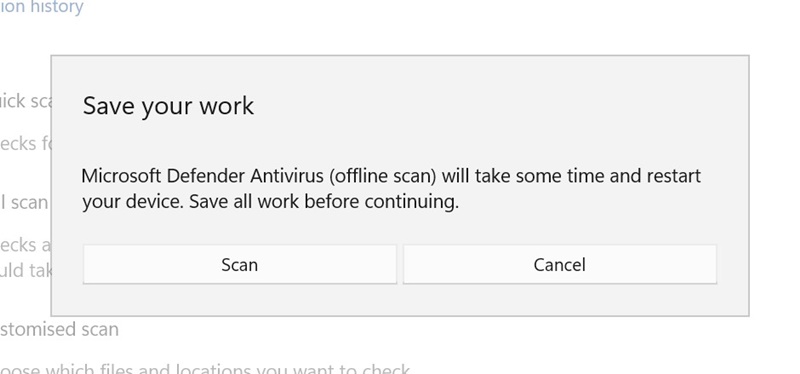Choose the partially hidden Full scan option

pos(24,203)
